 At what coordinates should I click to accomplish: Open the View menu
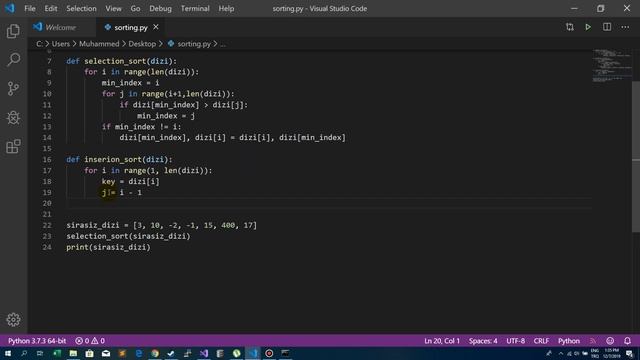pos(113,8)
